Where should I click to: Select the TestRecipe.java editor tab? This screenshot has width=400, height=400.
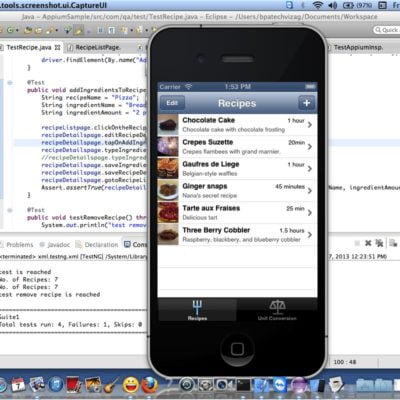tap(29, 48)
